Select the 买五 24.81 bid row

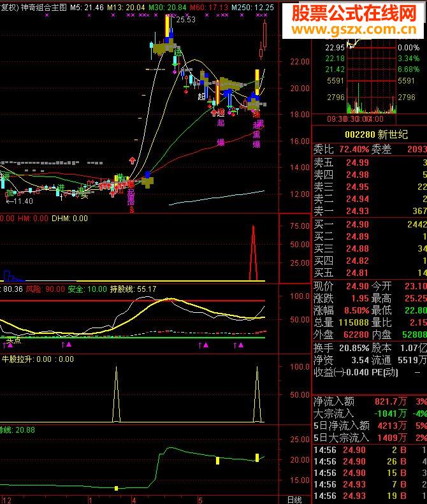coord(370,273)
